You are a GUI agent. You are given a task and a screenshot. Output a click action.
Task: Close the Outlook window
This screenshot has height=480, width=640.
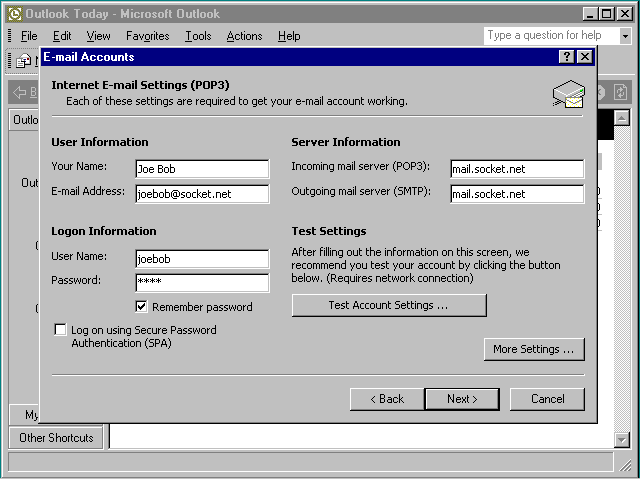[624, 14]
